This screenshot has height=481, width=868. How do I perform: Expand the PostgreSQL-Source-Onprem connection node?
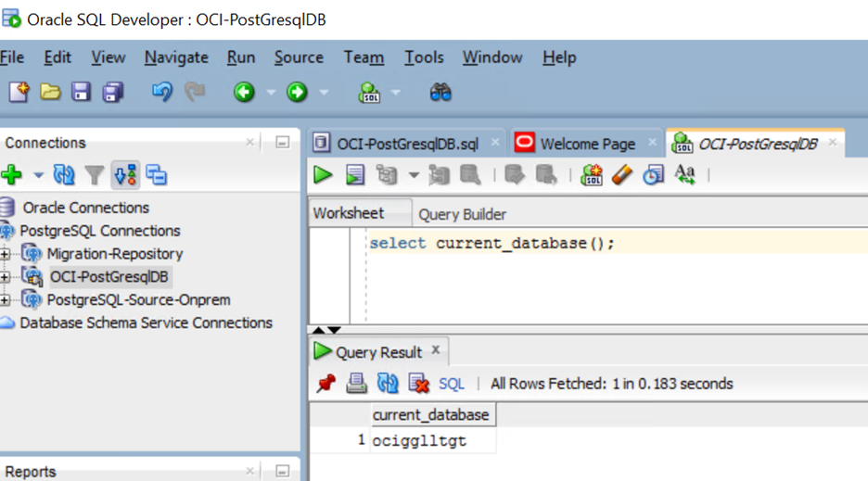[5, 300]
